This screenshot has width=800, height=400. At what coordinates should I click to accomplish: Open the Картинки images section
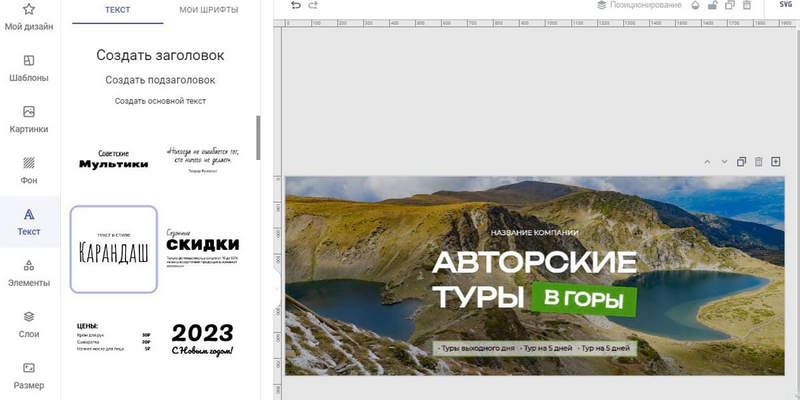(29, 119)
